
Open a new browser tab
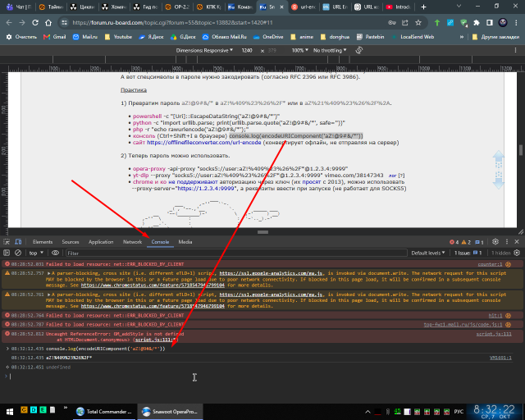[423, 7]
